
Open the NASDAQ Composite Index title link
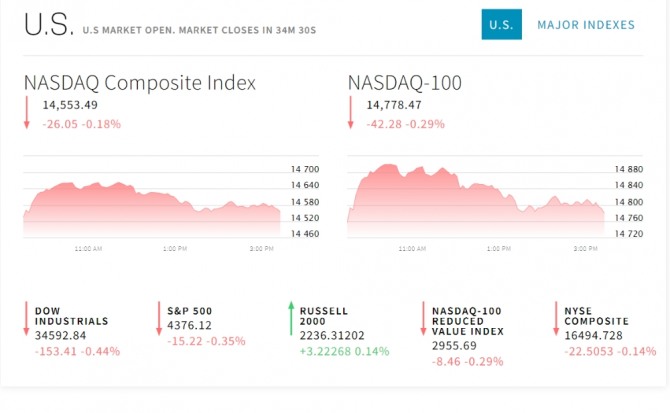(x=140, y=82)
